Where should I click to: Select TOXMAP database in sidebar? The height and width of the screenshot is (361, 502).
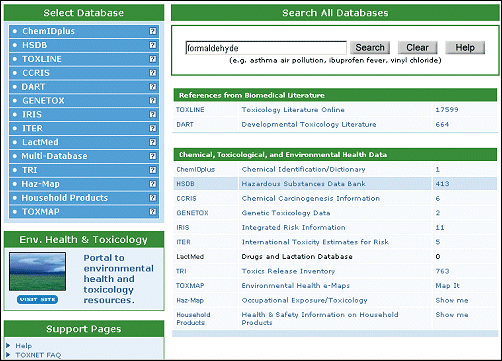pos(41,212)
